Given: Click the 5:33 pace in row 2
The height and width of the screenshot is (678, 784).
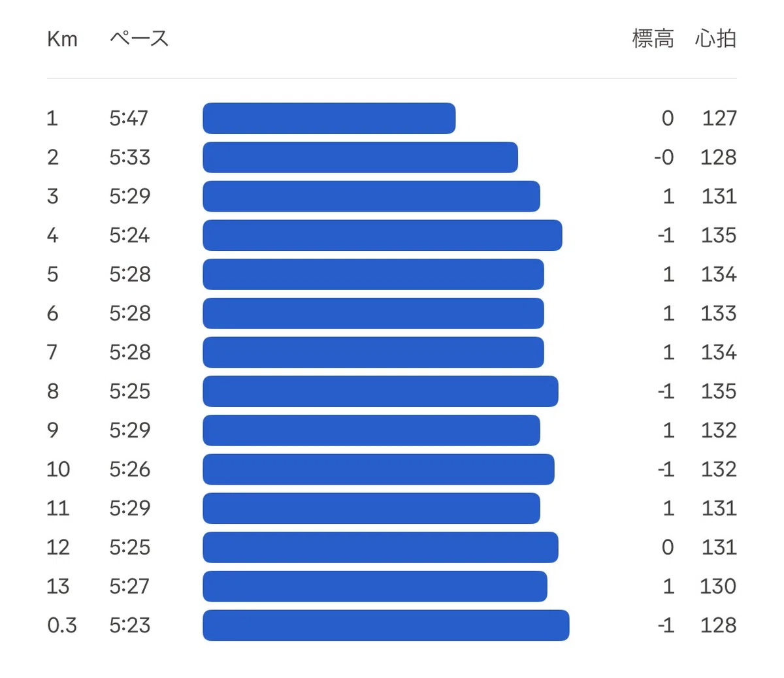Looking at the screenshot, I should 130,157.
